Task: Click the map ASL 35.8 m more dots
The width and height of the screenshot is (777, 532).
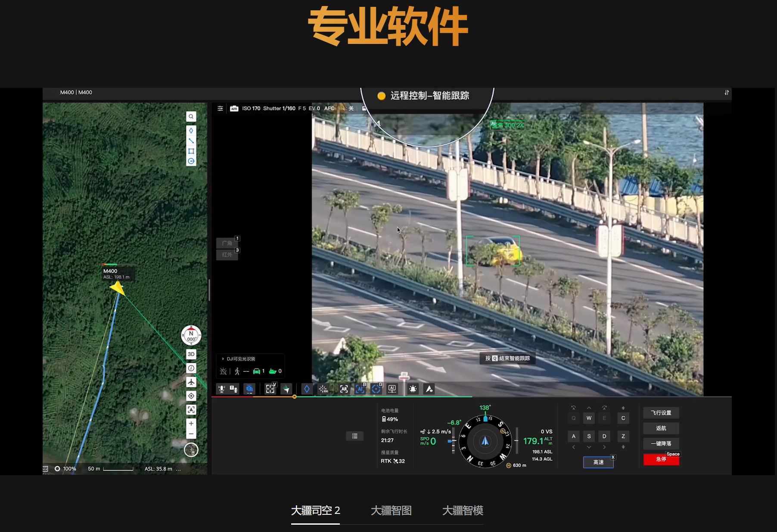Action: click(178, 469)
